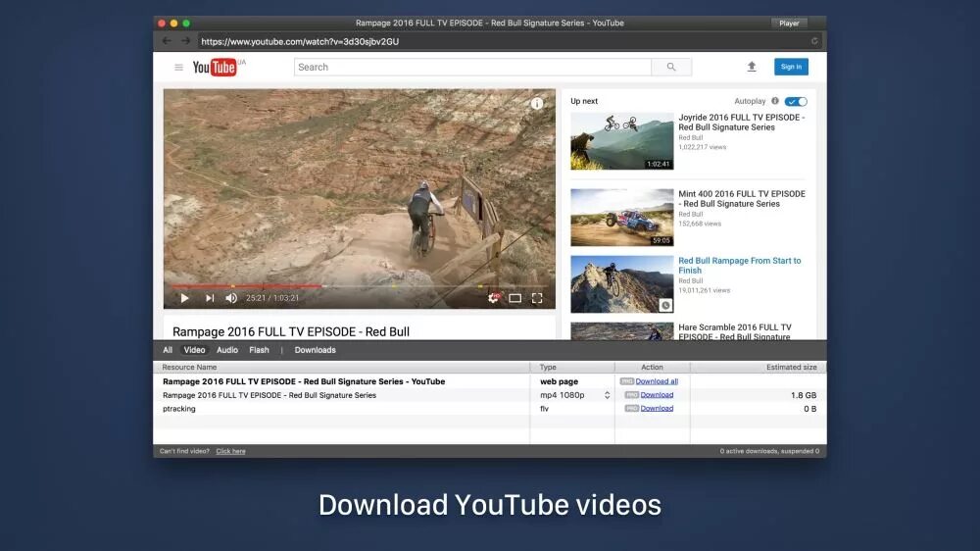Show video info card icon
Viewport: 980px width, 551px height.
coord(537,104)
